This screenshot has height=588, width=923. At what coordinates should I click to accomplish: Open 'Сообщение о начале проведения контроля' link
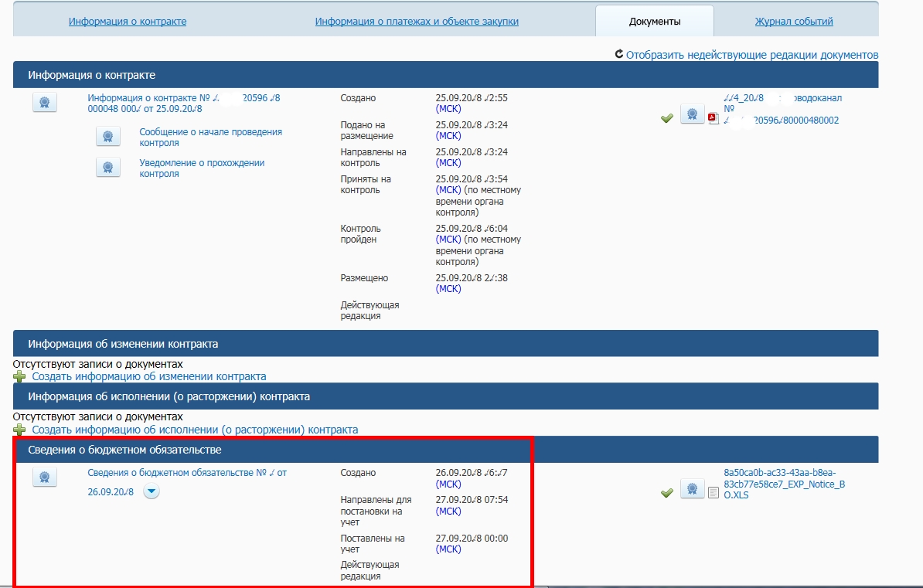210,137
